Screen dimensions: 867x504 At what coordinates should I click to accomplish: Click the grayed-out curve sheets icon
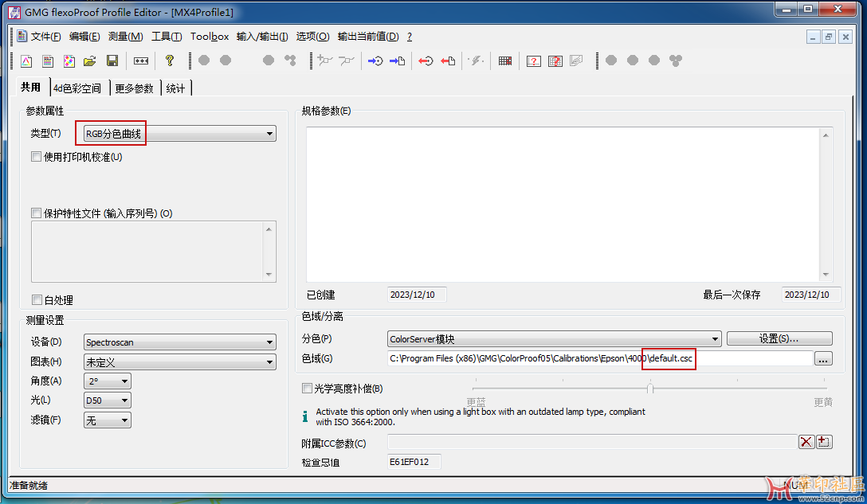point(576,61)
